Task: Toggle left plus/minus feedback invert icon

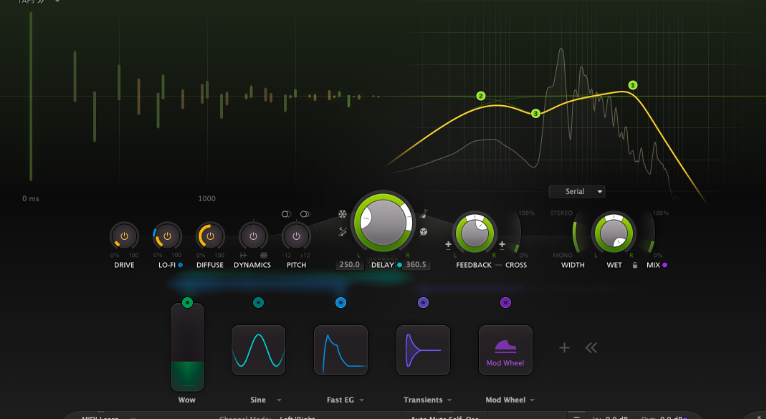Action: (x=448, y=245)
